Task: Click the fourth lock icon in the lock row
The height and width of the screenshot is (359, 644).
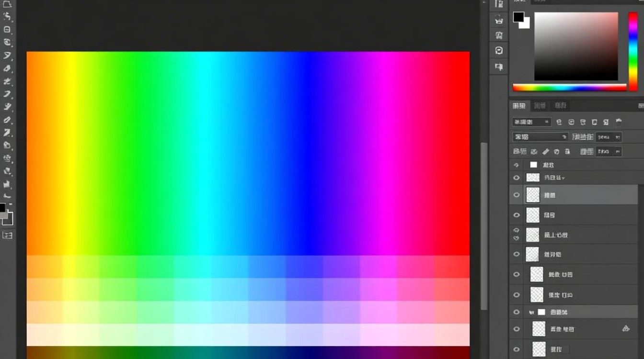Action: 568,152
